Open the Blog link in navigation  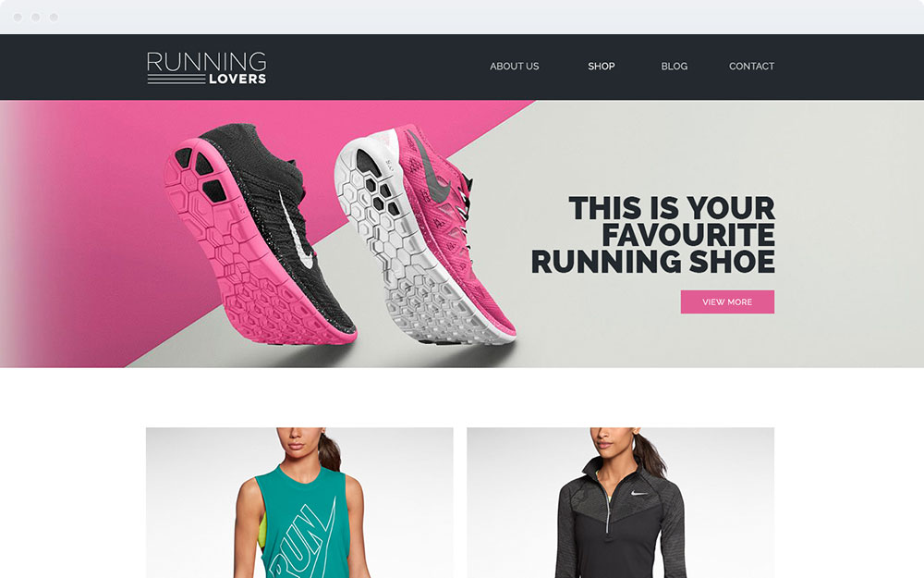[675, 66]
